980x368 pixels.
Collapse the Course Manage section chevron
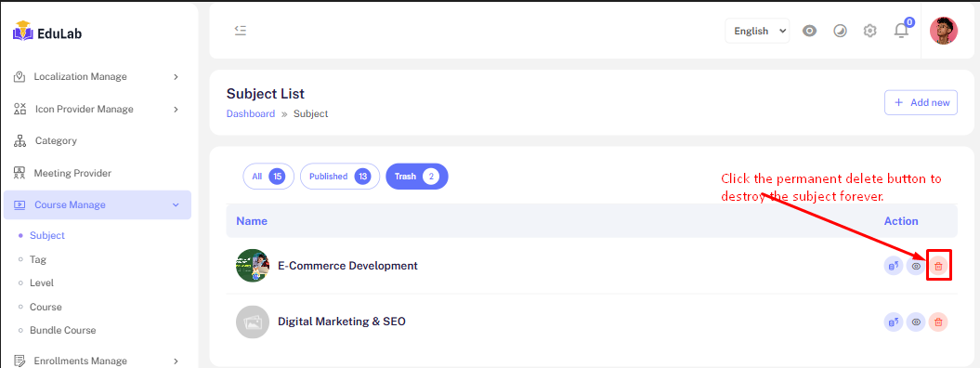click(x=176, y=205)
